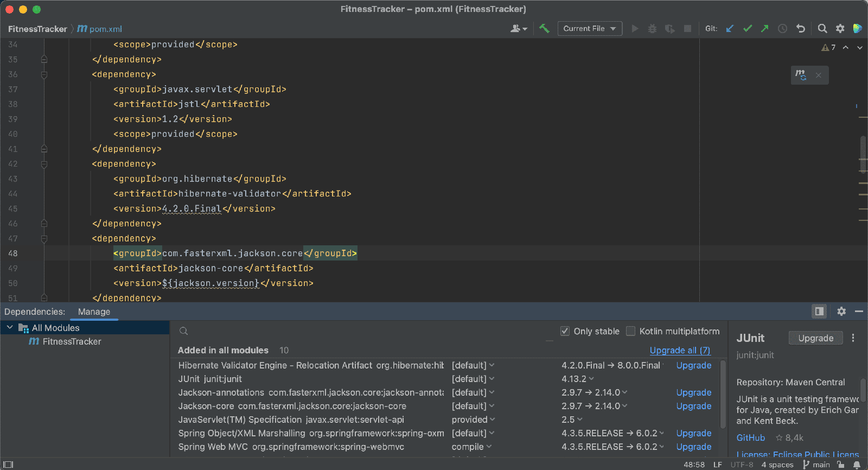Screen dimensions: 868x470
Task: Click the status bar notifications bell
Action: coord(857,465)
